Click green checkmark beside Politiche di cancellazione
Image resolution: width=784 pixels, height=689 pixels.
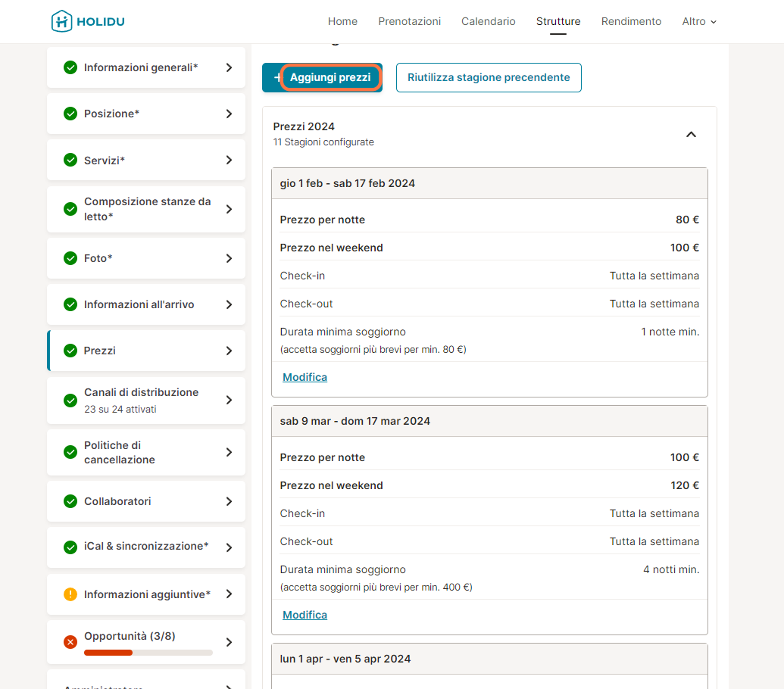pos(70,452)
